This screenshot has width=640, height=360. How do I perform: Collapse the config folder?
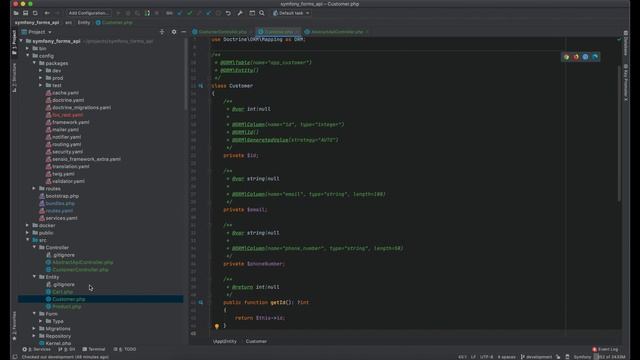pos(28,56)
